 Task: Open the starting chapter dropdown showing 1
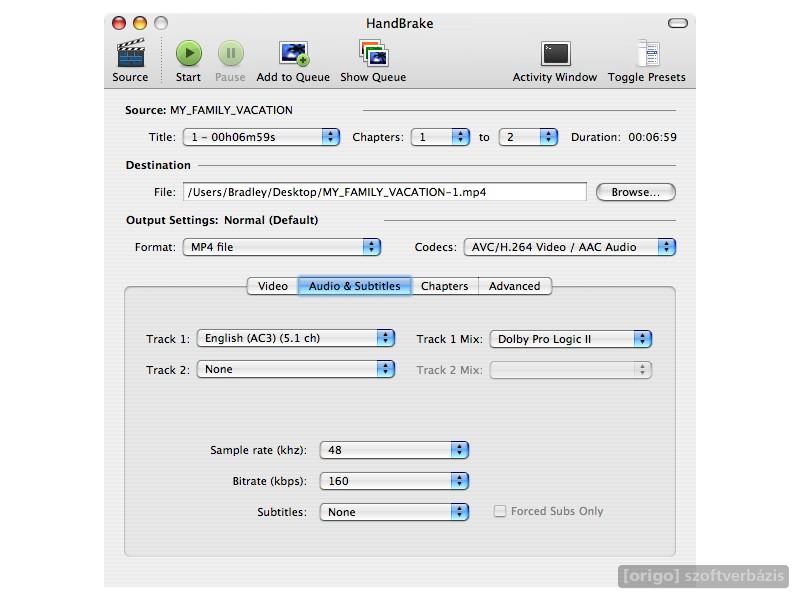pos(440,137)
